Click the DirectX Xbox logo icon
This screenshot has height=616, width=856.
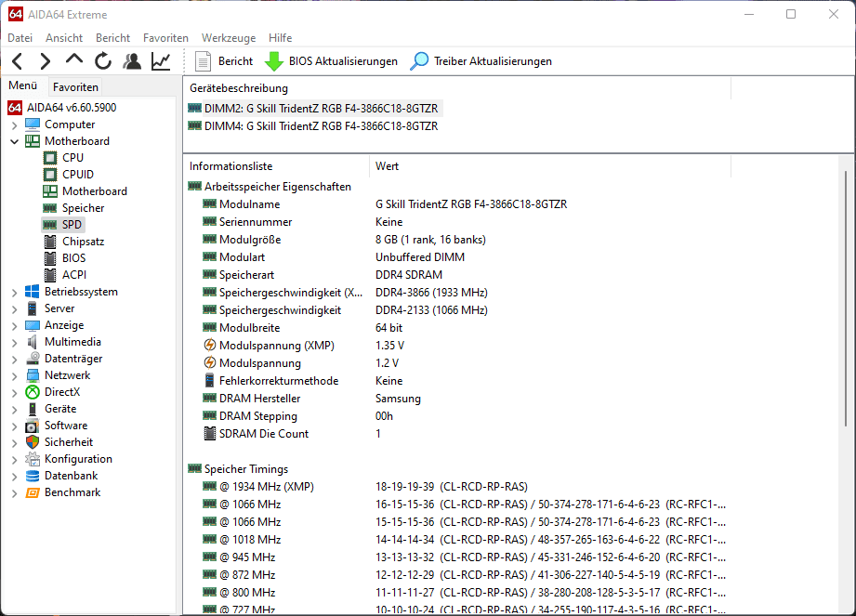click(33, 392)
